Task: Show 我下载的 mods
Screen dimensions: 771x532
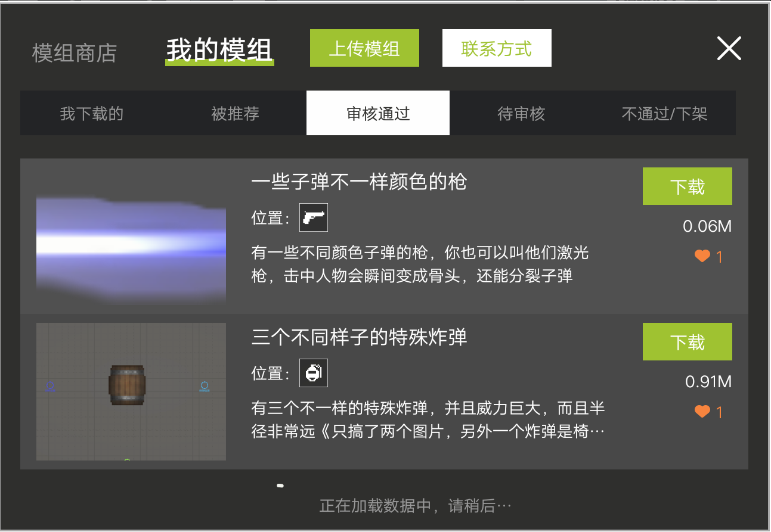Action: [92, 113]
